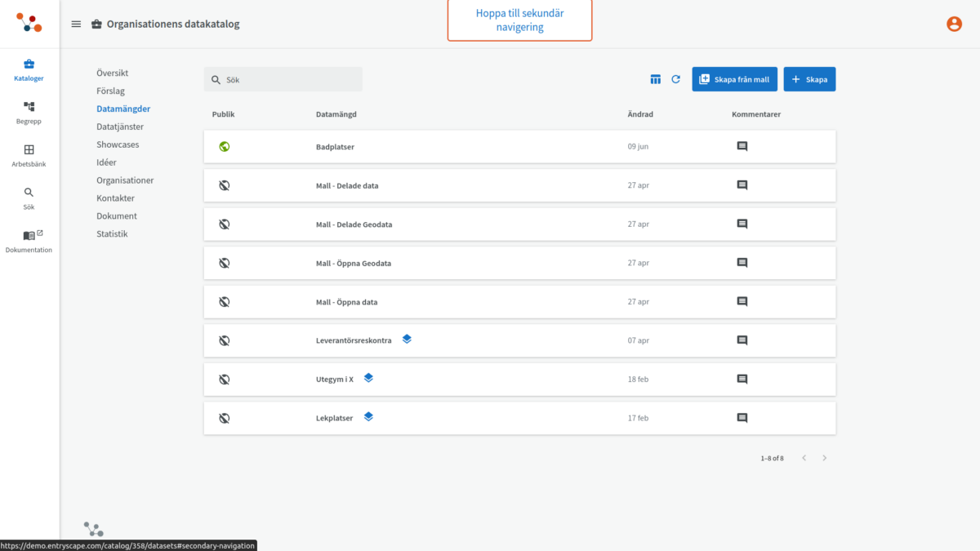Open Dokumentation from the left sidebar
This screenshot has height=551, width=980.
29,239
